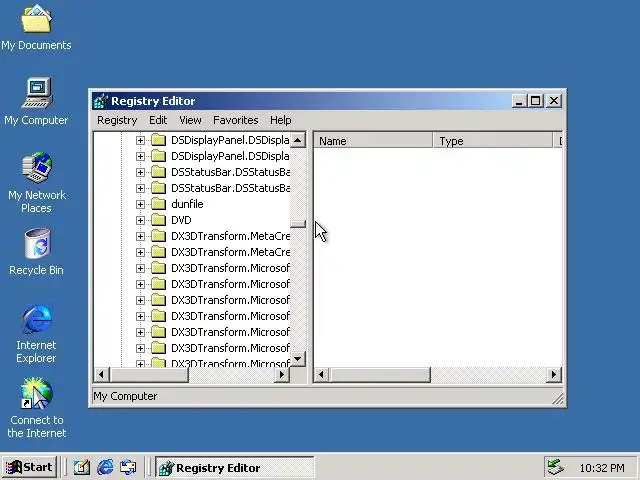Expand the second DSStatusBar.DSStatusBa key
This screenshot has width=640, height=480.
pyautogui.click(x=140, y=188)
